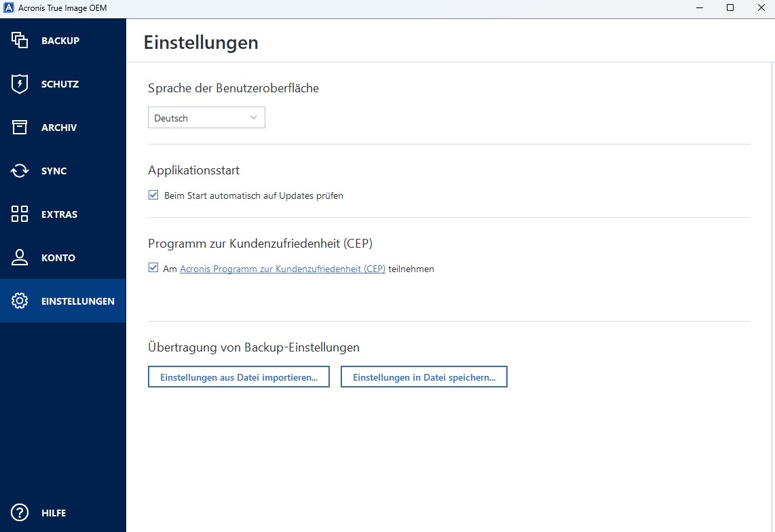The width and height of the screenshot is (775, 532).
Task: Switch to the BACKUP section label
Action: tap(60, 41)
